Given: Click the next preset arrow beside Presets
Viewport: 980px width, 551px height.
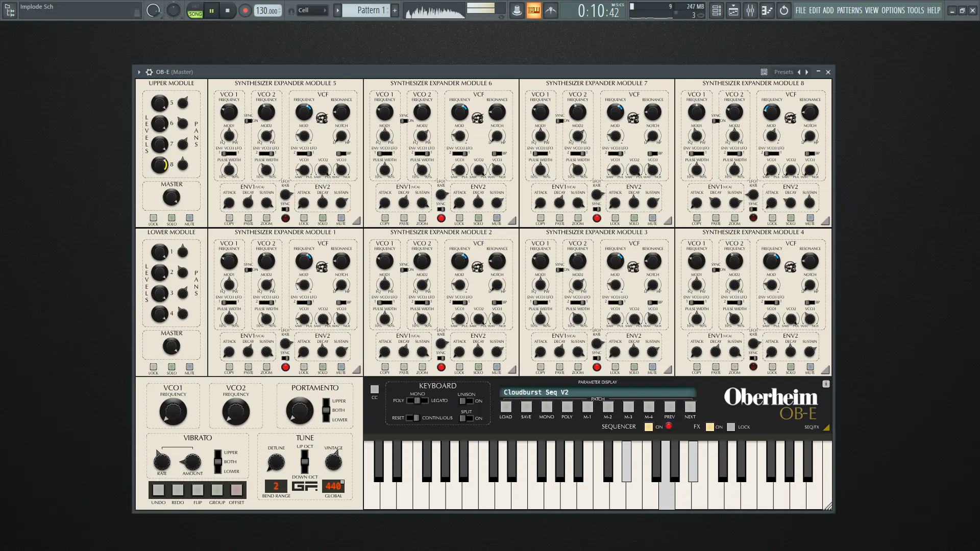Looking at the screenshot, I should pos(807,72).
